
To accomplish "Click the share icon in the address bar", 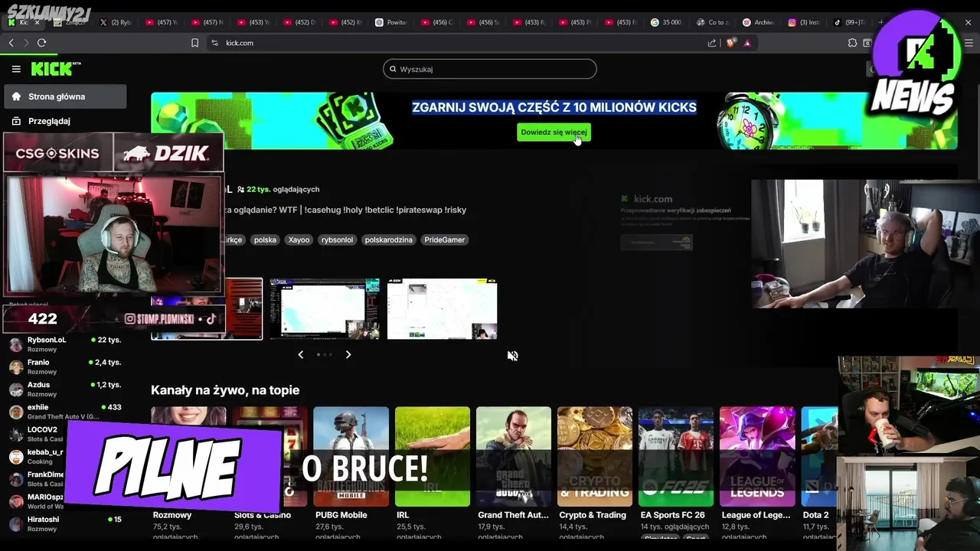I will [712, 43].
